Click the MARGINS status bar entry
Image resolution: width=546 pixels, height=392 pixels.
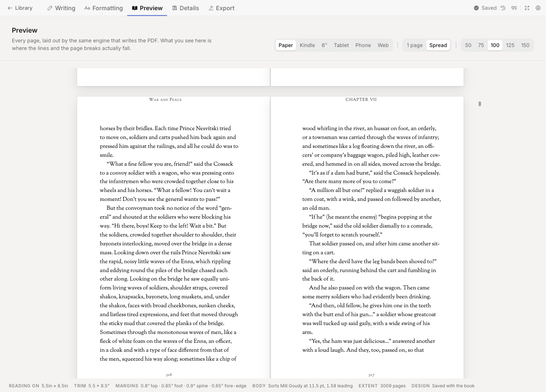click(x=181, y=386)
